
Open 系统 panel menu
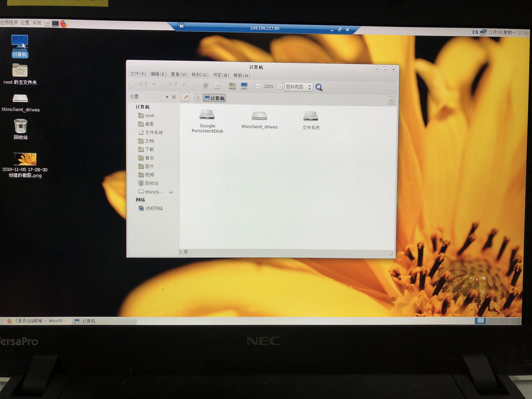[37, 23]
